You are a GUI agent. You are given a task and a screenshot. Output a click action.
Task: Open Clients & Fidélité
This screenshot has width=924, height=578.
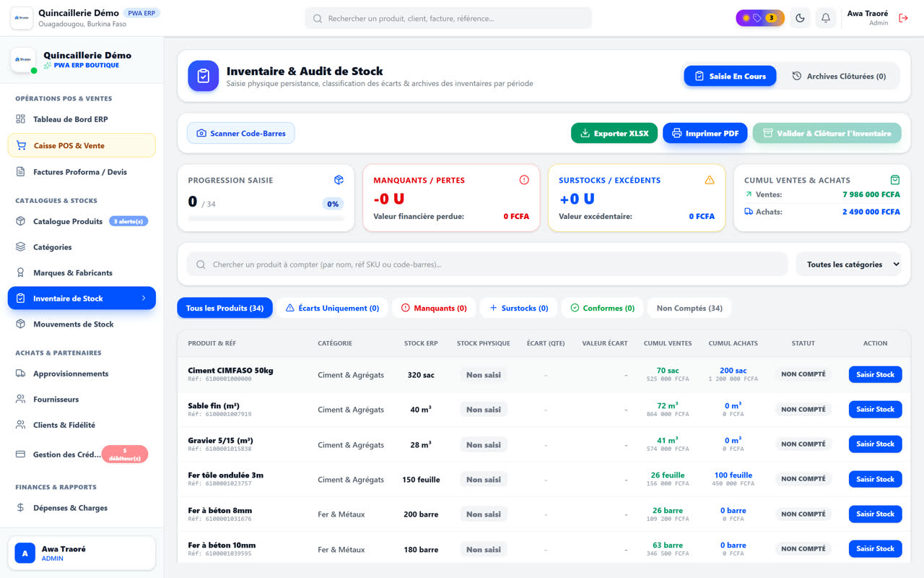tap(82, 425)
